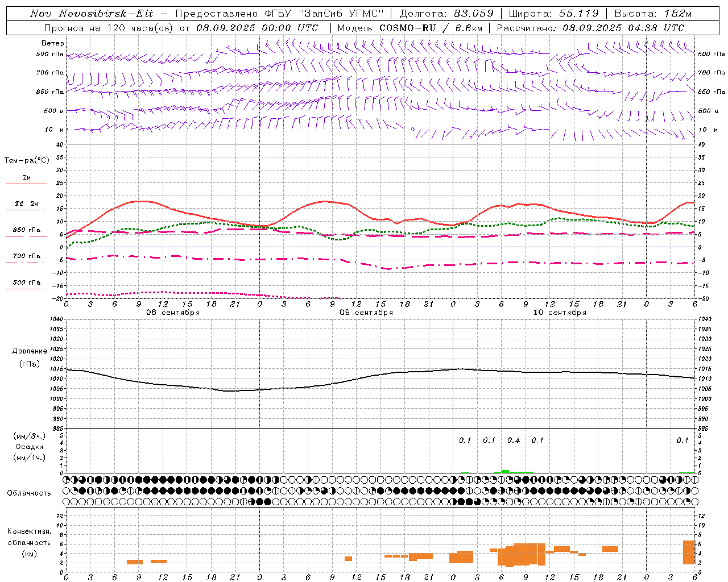
Task: Click the (км) unit under convective cloudiness
Action: click(x=30, y=554)
